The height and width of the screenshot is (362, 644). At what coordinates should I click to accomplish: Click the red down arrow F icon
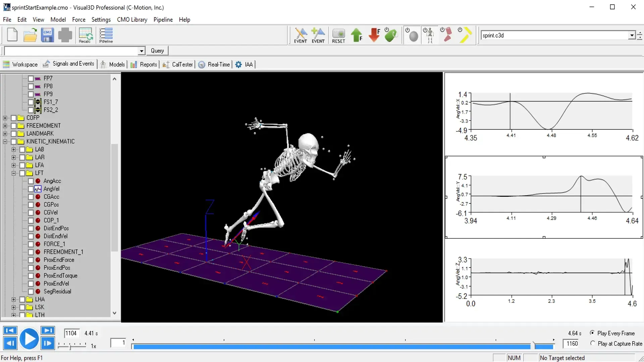click(374, 35)
